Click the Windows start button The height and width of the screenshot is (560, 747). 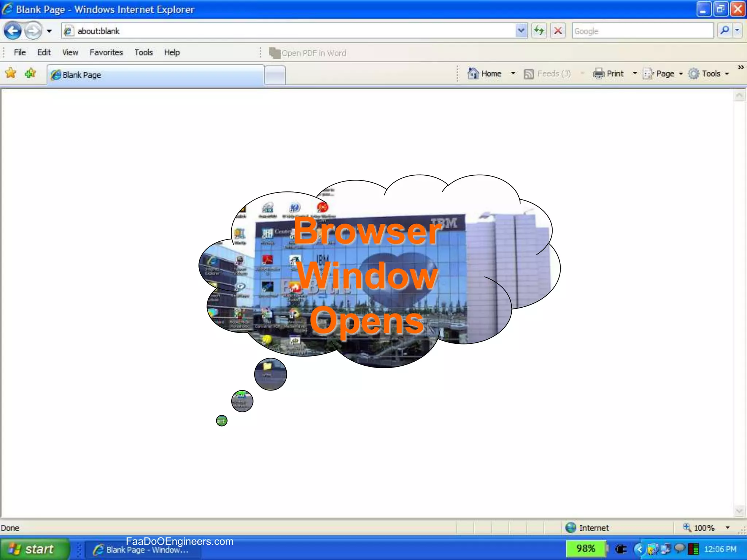pos(35,549)
